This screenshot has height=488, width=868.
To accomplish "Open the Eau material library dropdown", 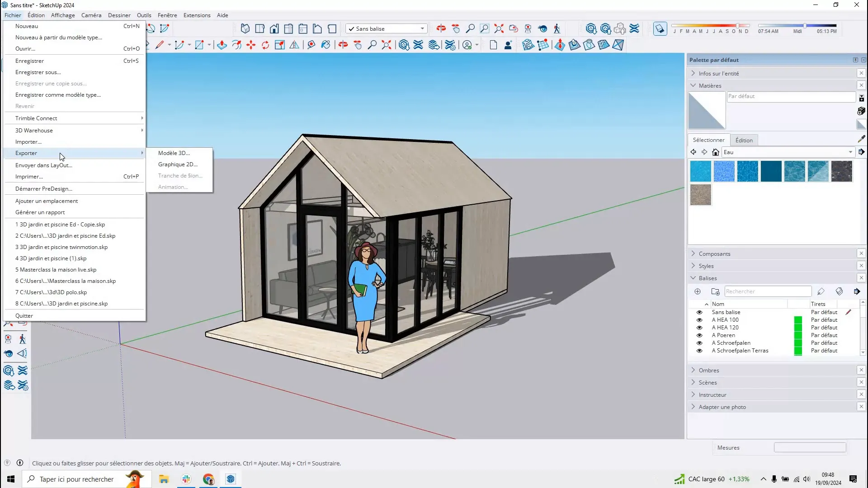I will point(788,152).
